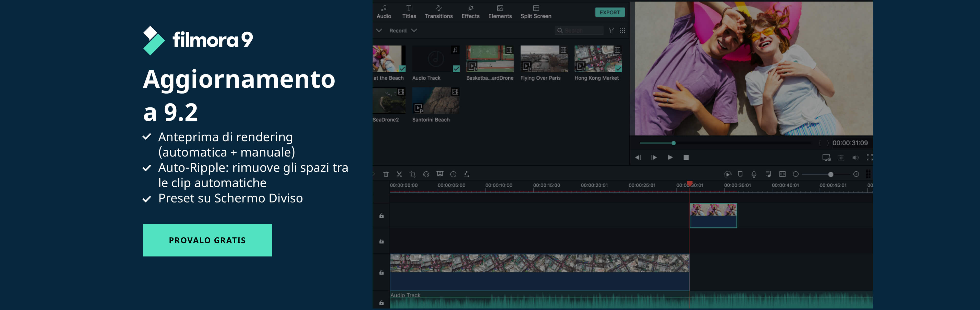The image size is (980, 310).
Task: Click the play next frame button
Action: pyautogui.click(x=654, y=157)
